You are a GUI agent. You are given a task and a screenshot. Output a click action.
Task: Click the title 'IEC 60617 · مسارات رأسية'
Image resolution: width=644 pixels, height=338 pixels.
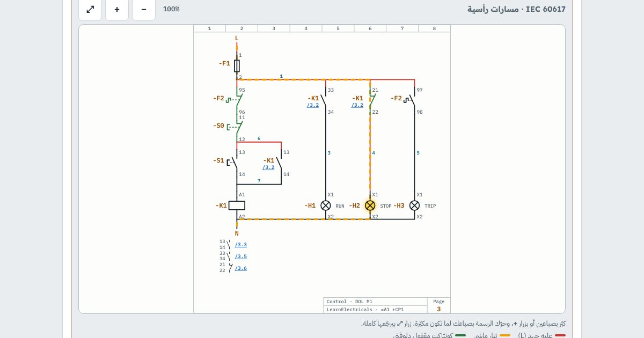(516, 9)
